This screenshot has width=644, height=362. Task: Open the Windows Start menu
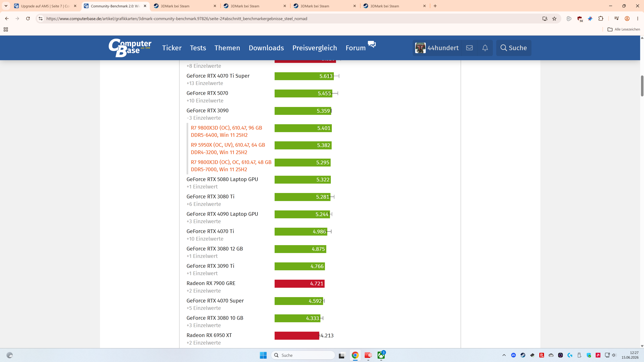[x=263, y=355]
